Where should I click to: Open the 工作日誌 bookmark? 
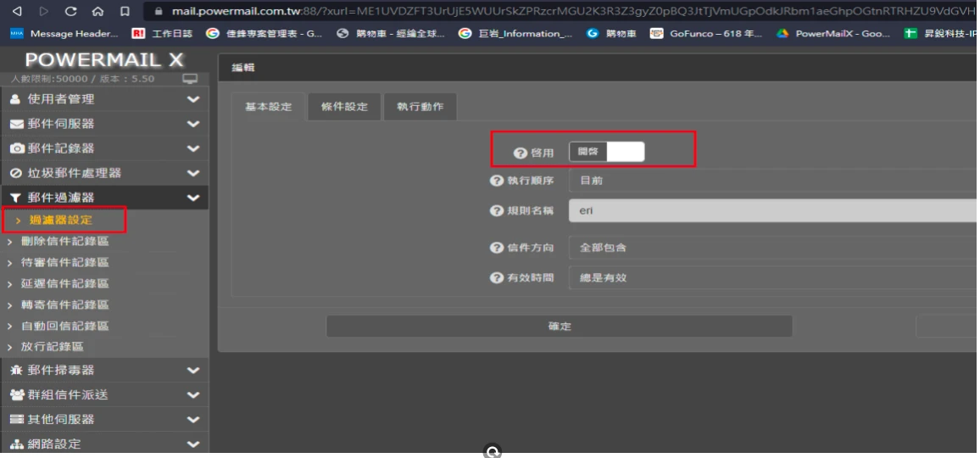pos(163,34)
